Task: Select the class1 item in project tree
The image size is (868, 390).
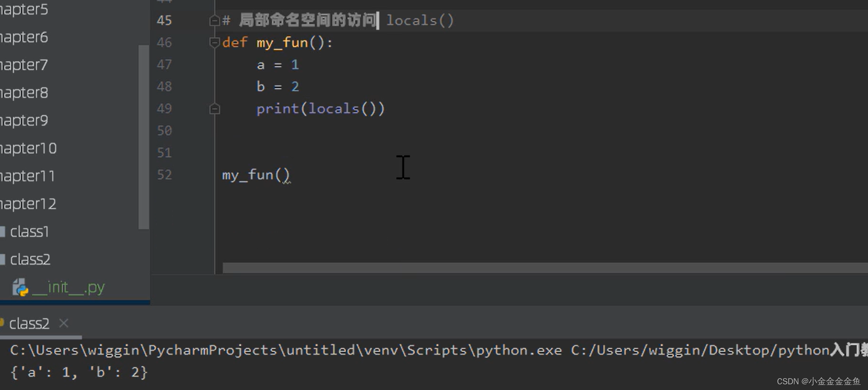Action: pyautogui.click(x=29, y=231)
